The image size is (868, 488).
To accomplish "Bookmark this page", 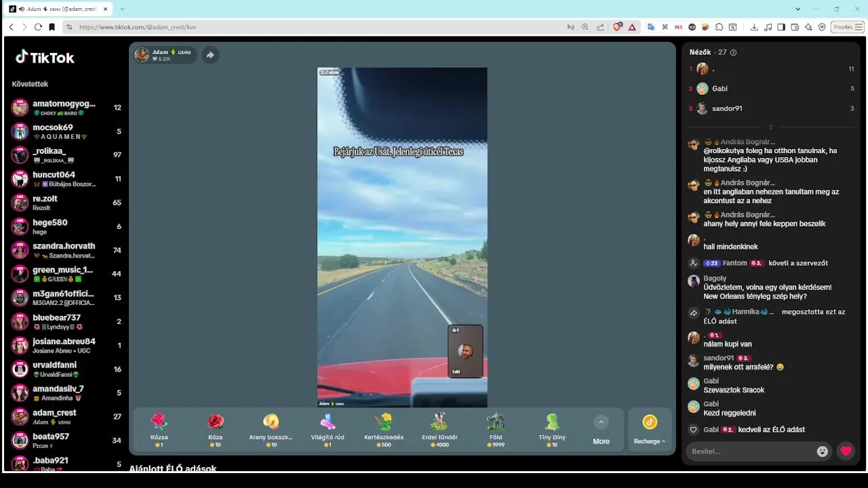I will pos(52,27).
